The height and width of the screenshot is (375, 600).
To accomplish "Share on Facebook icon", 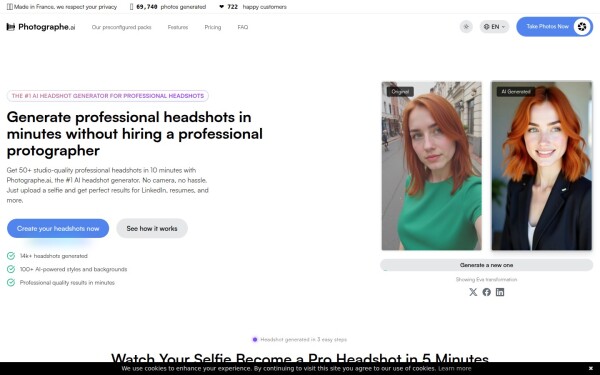I will [486, 292].
